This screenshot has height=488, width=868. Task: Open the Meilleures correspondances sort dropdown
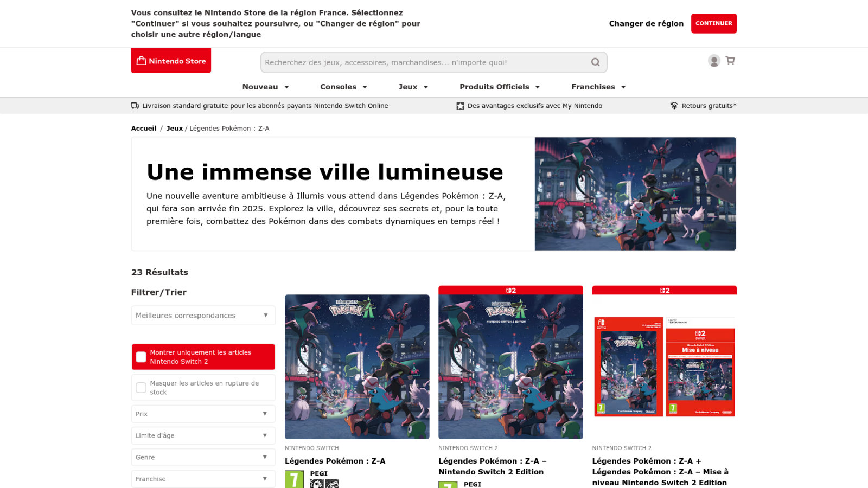(203, 316)
